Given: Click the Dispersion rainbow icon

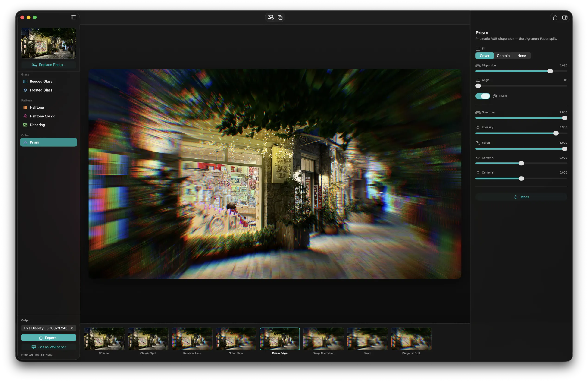Looking at the screenshot, I should [478, 66].
